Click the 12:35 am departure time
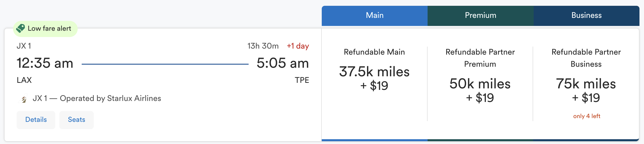The width and height of the screenshot is (644, 144). click(x=45, y=63)
